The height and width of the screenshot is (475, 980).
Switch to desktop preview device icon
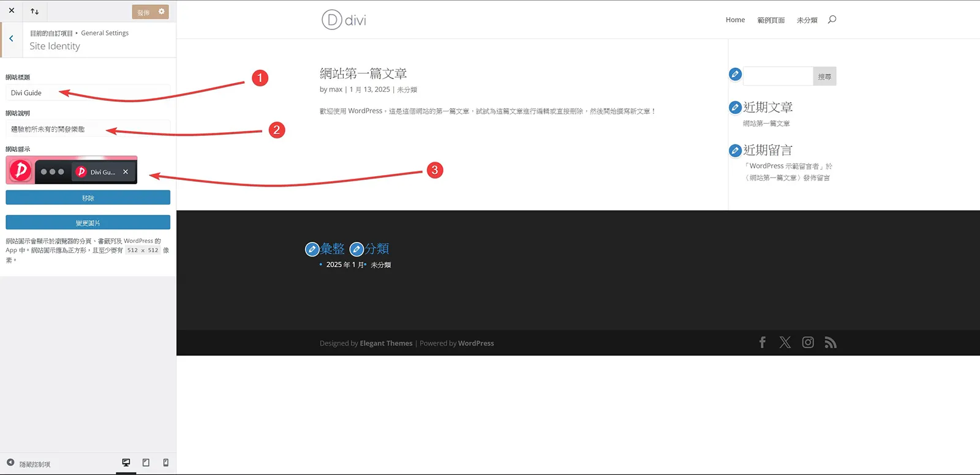(126, 463)
